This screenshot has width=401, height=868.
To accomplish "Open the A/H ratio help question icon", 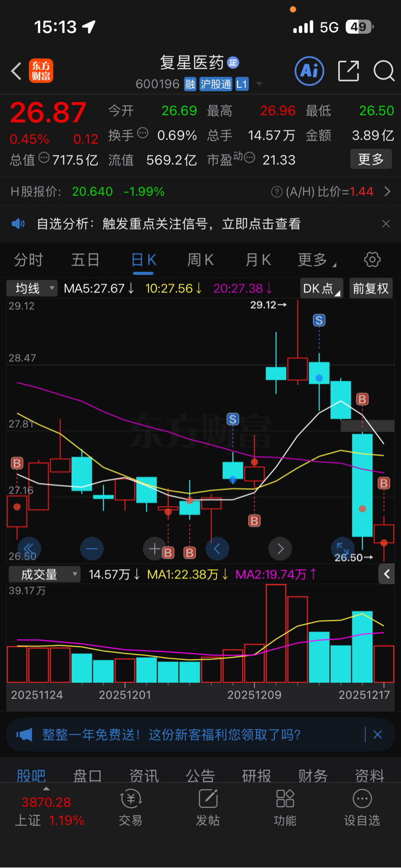I will [x=277, y=192].
